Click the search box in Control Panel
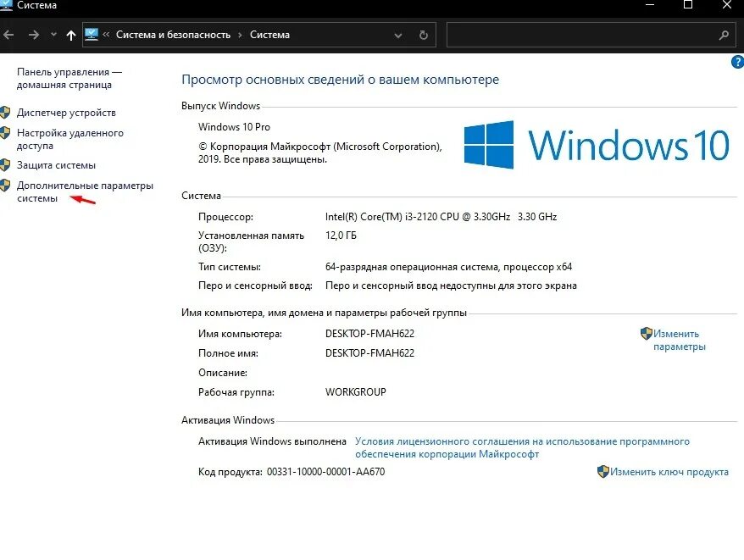The height and width of the screenshot is (560, 744). tap(591, 35)
